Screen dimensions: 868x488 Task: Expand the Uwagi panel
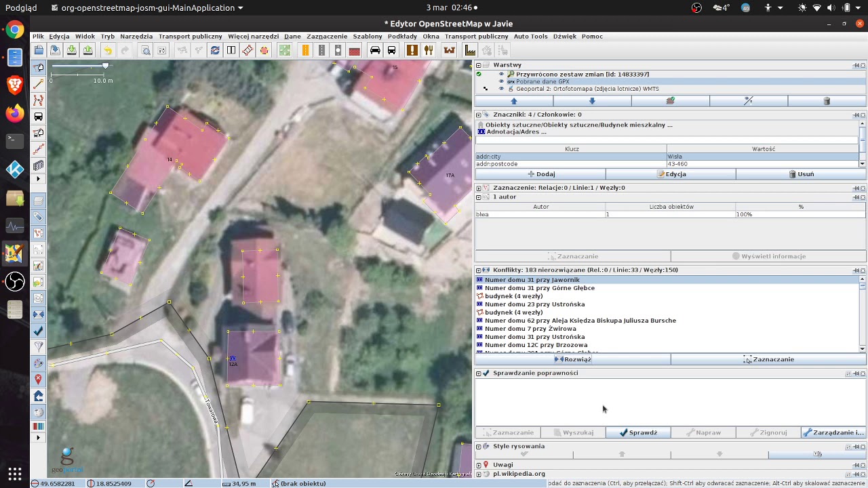coord(478,465)
